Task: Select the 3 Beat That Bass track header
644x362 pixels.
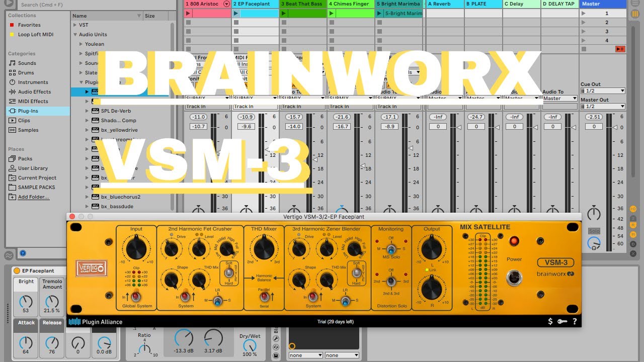Action: pos(302,4)
